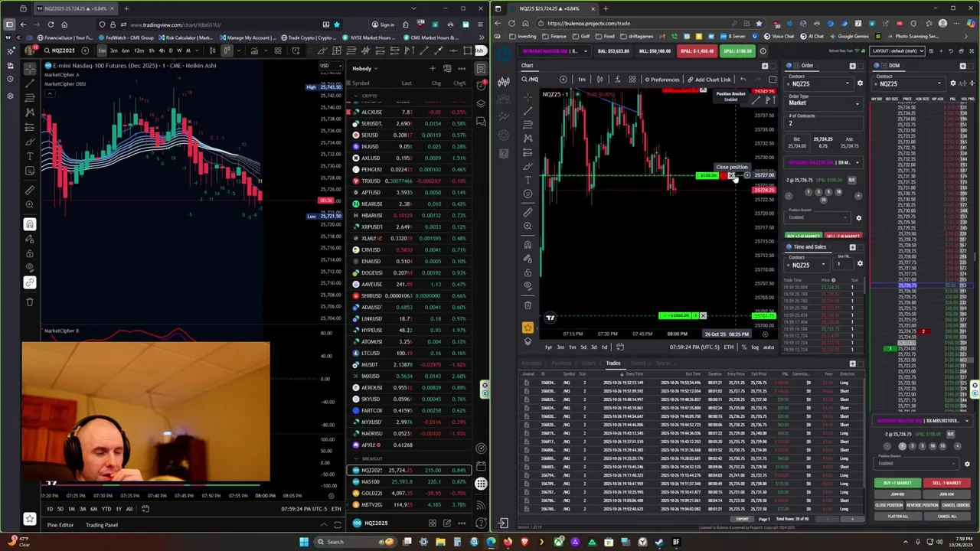Toggle auto scale on ProjectX chart

tap(768, 347)
